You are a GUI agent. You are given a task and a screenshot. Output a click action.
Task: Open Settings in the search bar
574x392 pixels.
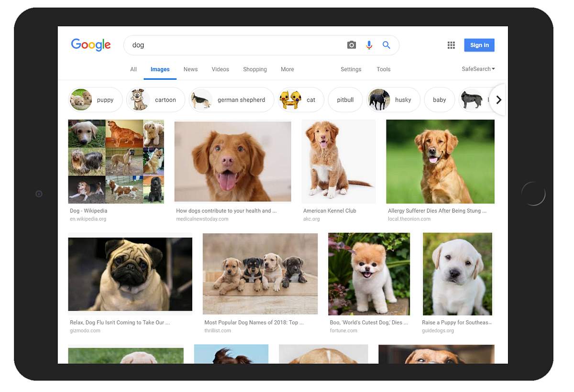(x=351, y=69)
